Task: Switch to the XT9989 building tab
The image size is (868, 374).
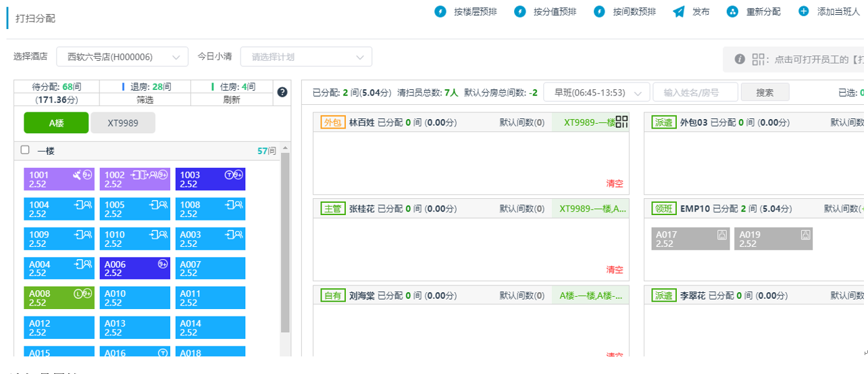Action: pyautogui.click(x=123, y=122)
